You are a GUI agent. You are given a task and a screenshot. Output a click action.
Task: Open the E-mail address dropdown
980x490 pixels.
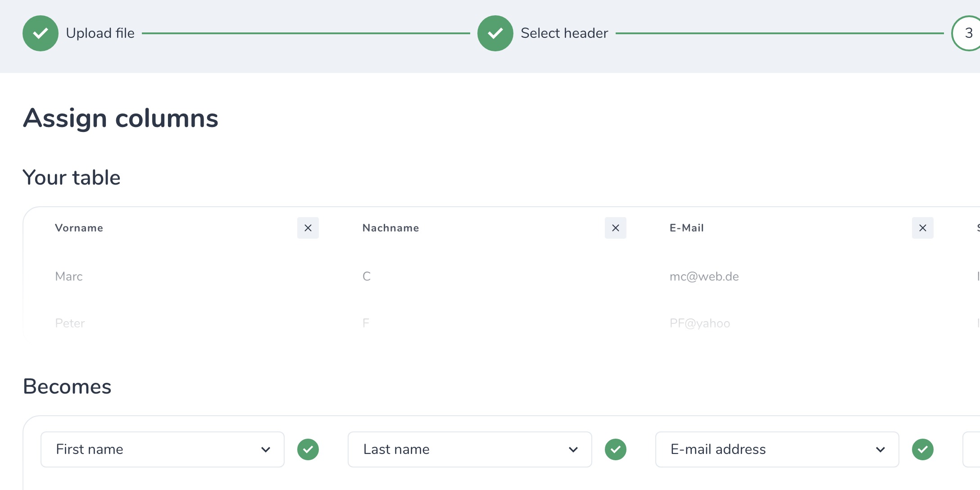coord(777,449)
